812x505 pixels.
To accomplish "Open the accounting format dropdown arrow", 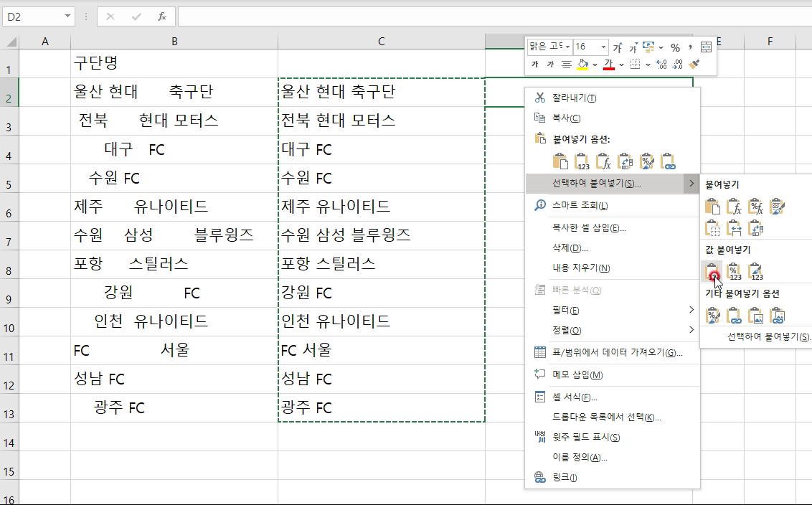I will pos(661,47).
